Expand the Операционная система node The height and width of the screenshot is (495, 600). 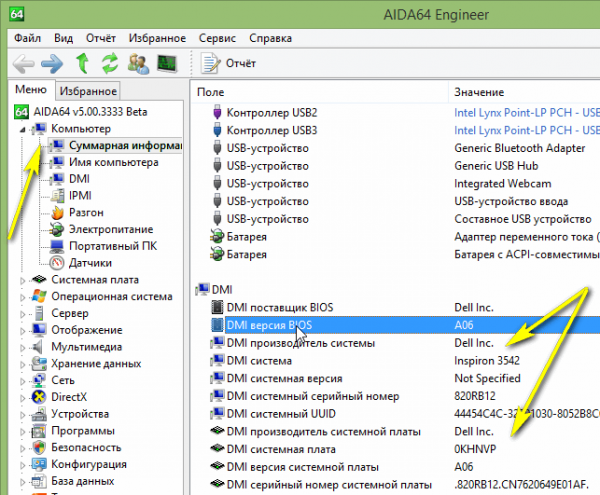pos(23,297)
